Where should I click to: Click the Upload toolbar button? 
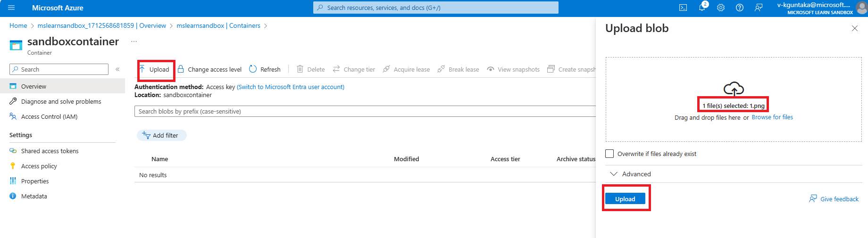click(x=154, y=70)
